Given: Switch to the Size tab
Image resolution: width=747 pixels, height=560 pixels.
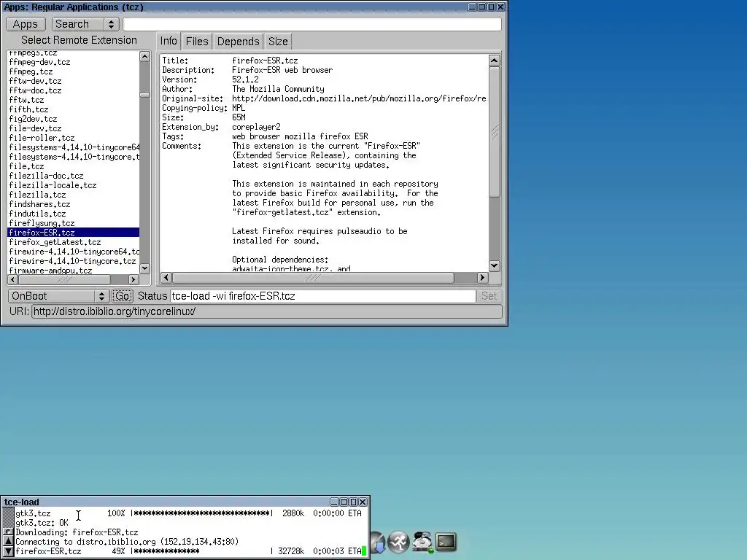Looking at the screenshot, I should [x=278, y=42].
